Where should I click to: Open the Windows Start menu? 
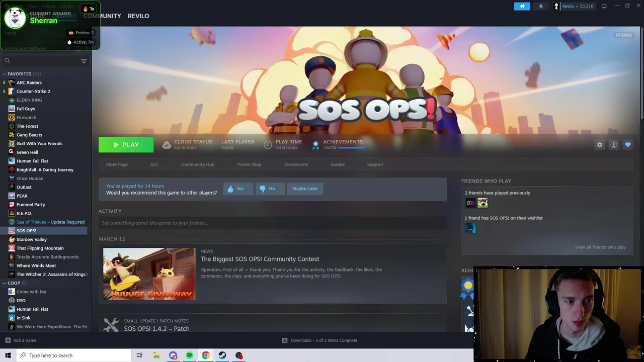8,355
